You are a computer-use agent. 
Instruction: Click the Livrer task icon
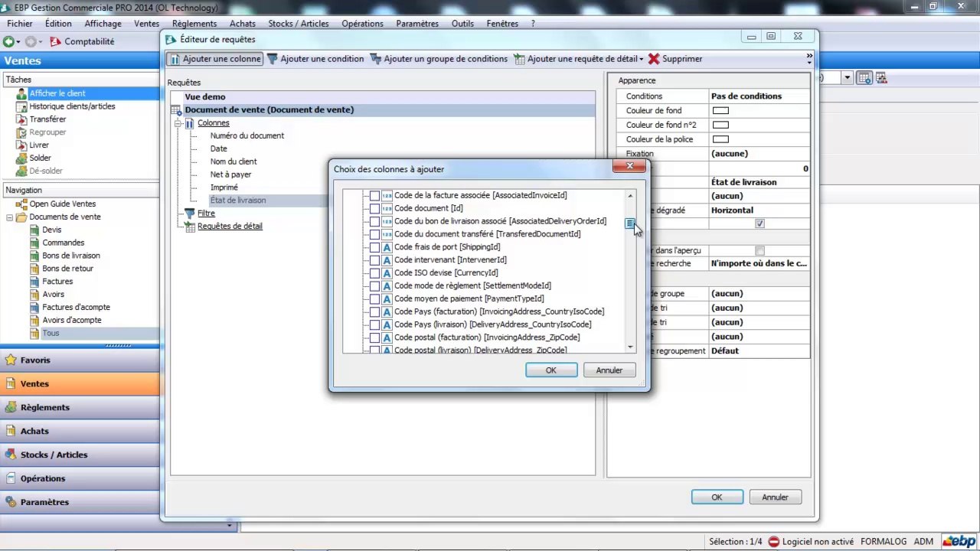click(21, 145)
